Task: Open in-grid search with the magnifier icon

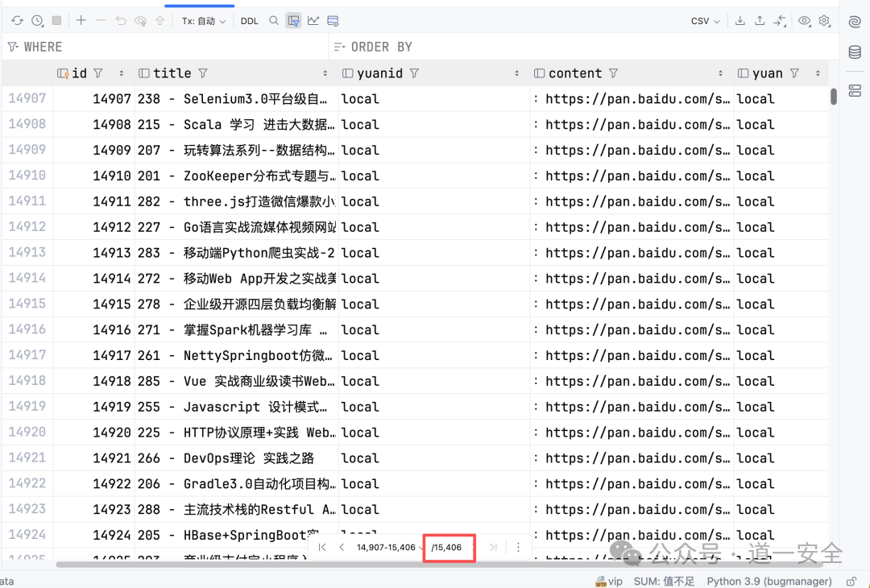Action: click(x=275, y=20)
